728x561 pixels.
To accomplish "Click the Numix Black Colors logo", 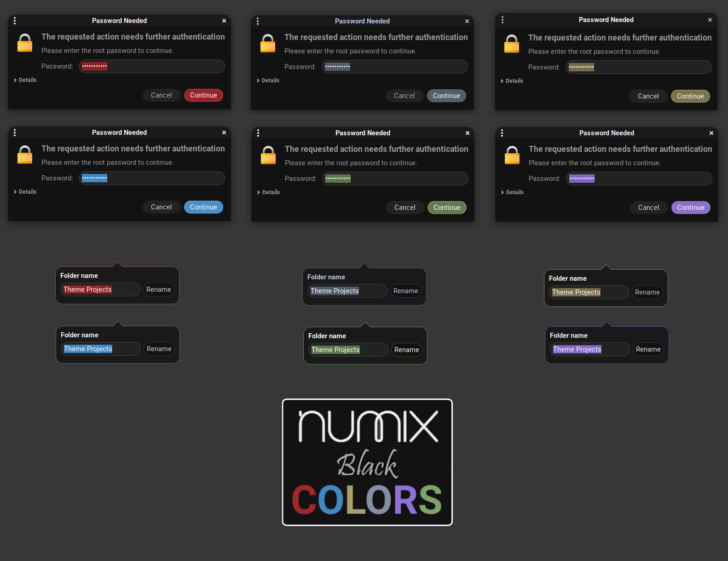I will tap(367, 462).
